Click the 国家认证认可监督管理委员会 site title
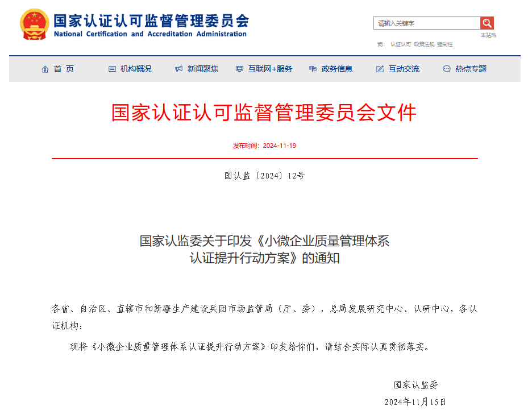The image size is (532, 410). (x=151, y=20)
